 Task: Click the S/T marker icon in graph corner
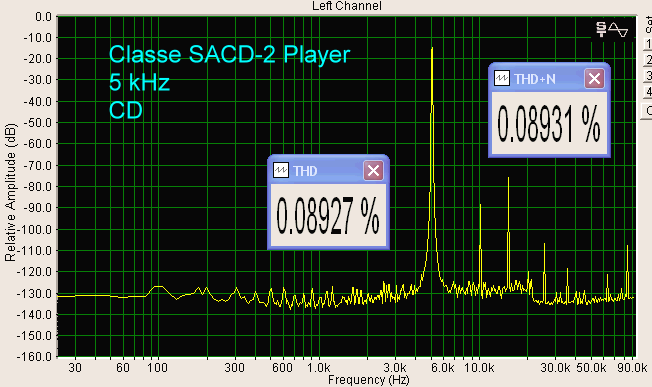601,30
